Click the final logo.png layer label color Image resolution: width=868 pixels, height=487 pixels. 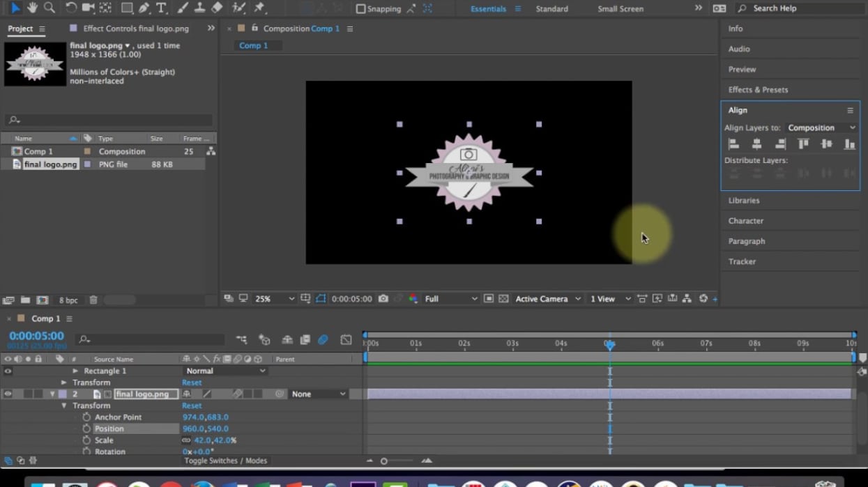tap(62, 394)
